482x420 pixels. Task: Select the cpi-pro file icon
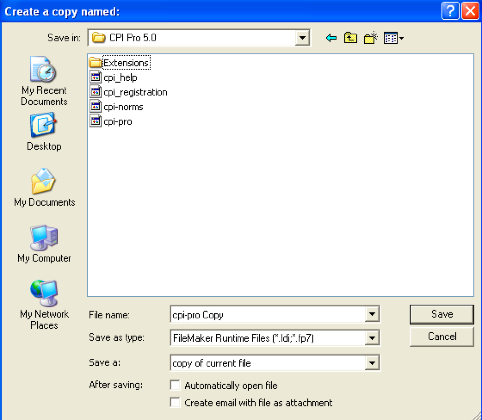click(x=95, y=121)
